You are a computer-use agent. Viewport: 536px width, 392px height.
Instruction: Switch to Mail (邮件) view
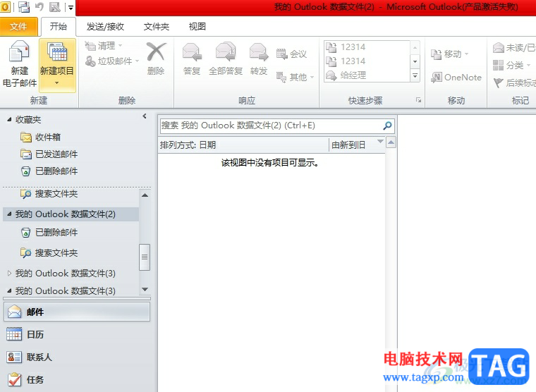tap(77, 312)
